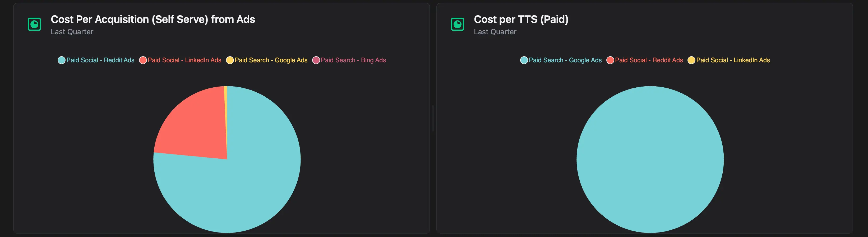Image resolution: width=868 pixels, height=237 pixels.
Task: Toggle the Paid Search - Bing Ads label in legend
Action: pos(353,60)
